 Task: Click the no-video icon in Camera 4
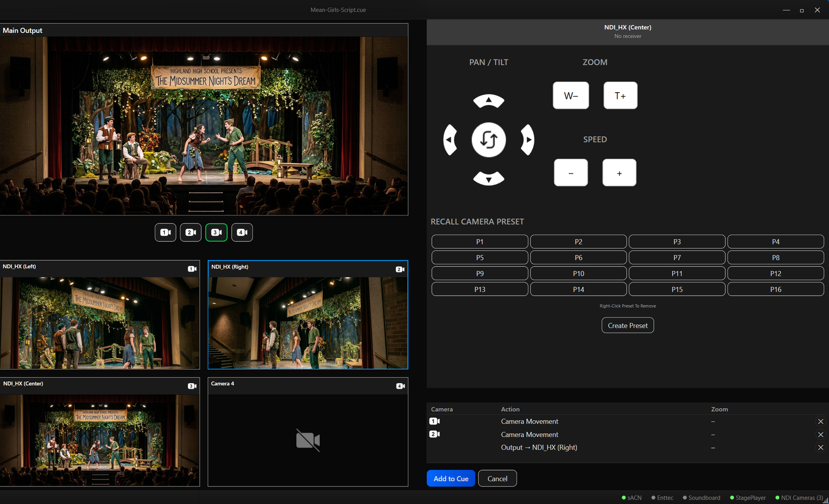click(308, 440)
